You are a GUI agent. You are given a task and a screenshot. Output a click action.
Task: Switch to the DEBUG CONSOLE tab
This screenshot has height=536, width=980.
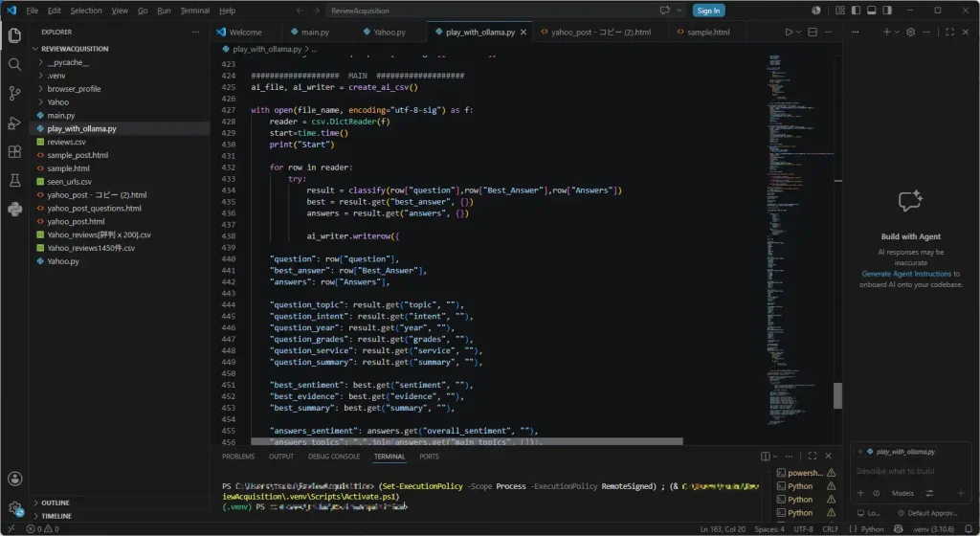point(334,457)
